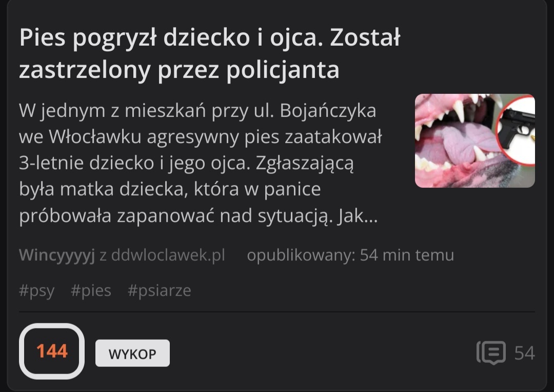This screenshot has height=392, width=554.
Task: Open author profile Wincyyyyj
Action: coord(57,255)
